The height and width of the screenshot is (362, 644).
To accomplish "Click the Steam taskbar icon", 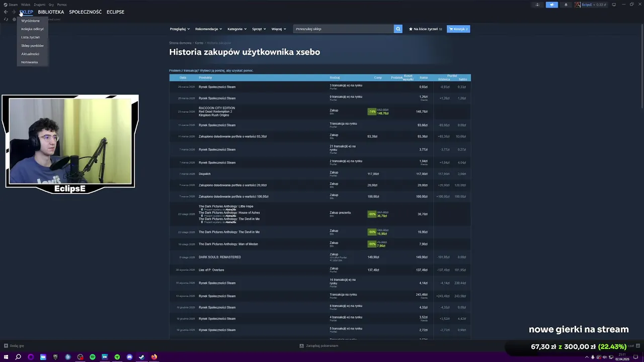I will (141, 357).
